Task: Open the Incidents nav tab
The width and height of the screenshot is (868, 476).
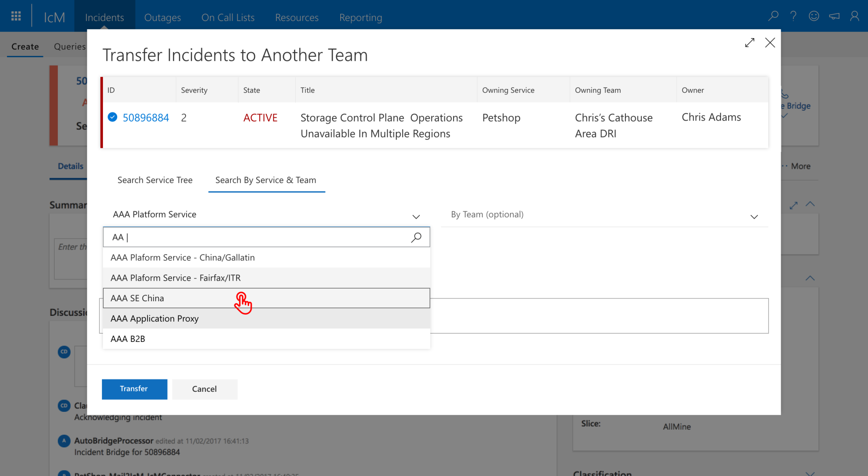Action: (105, 17)
